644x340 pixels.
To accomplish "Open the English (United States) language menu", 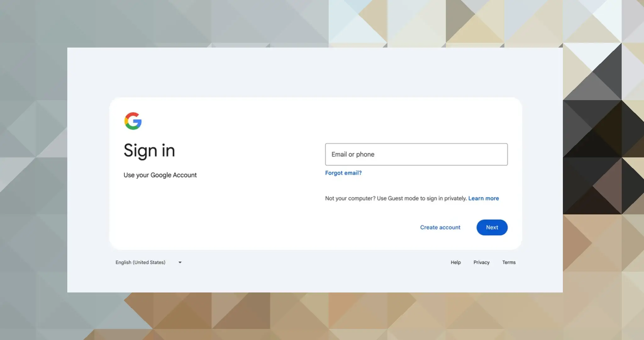I will pos(148,262).
